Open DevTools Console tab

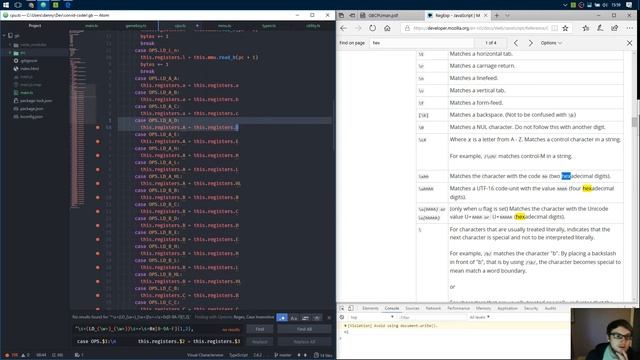[x=392, y=308]
